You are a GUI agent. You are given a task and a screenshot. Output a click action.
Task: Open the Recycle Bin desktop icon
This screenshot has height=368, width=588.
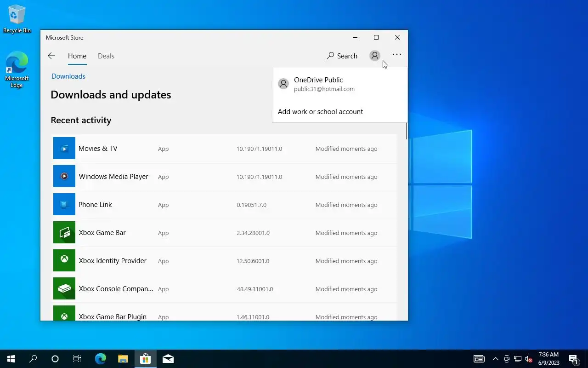[x=17, y=19]
